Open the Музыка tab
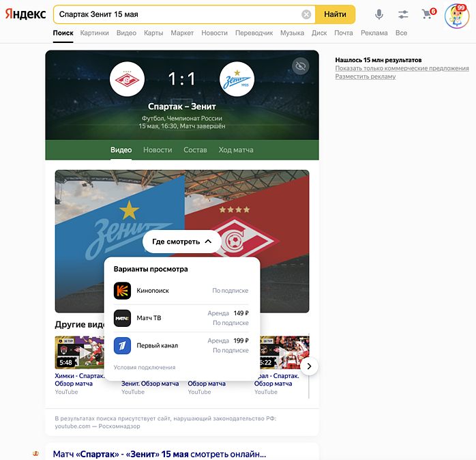The width and height of the screenshot is (476, 460). click(292, 33)
